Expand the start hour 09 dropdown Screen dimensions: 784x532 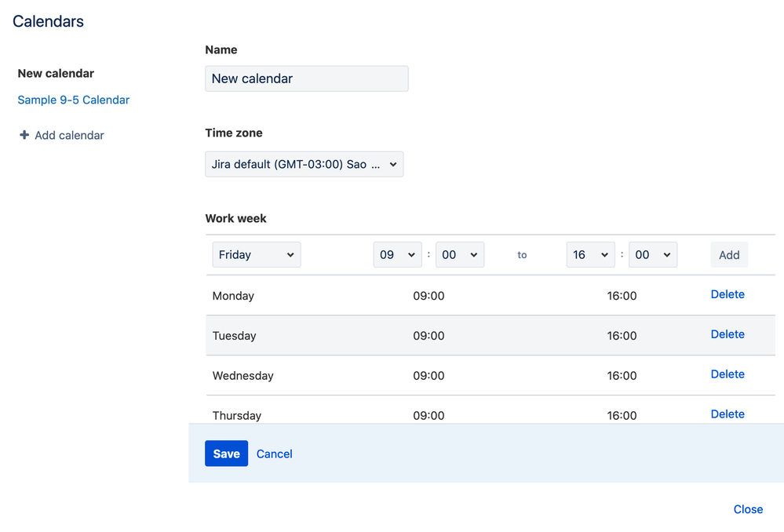pyautogui.click(x=397, y=255)
